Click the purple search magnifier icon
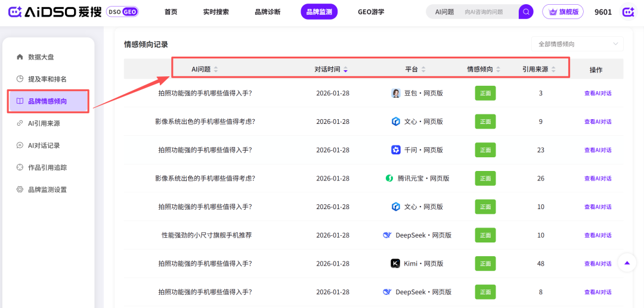Screen dimensions: 644x308 [x=525, y=12]
